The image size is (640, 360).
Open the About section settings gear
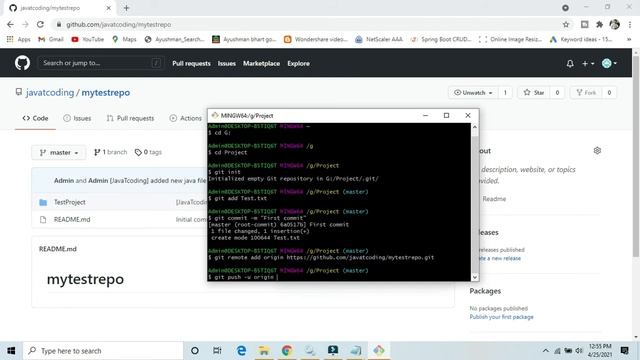597,151
